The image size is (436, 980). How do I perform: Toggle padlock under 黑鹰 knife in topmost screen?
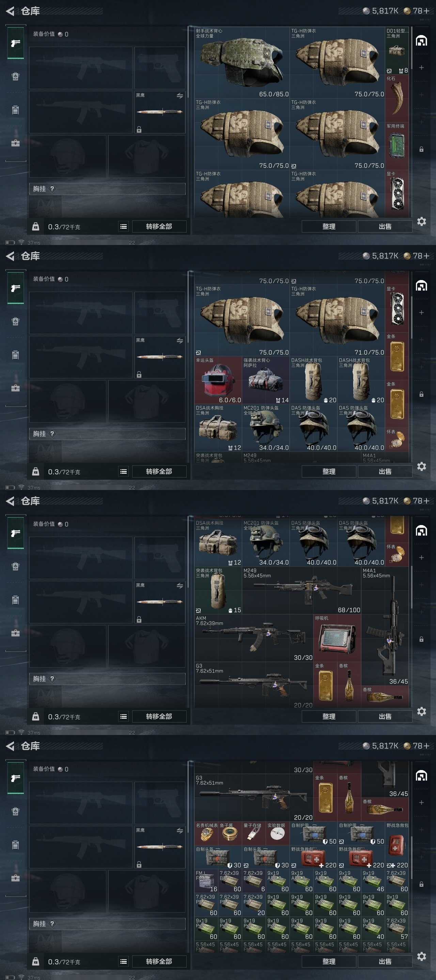click(139, 130)
